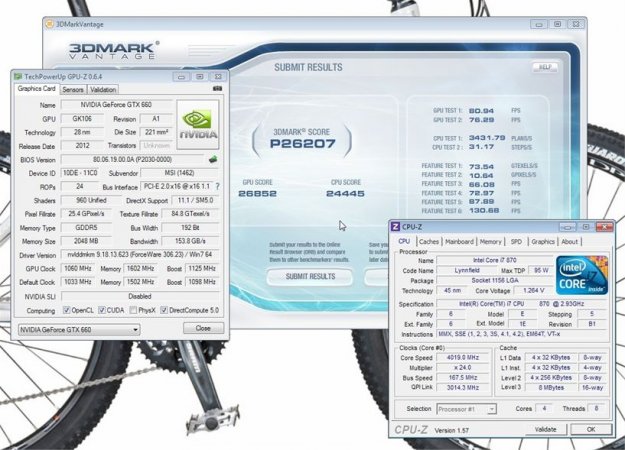
Task: Click the Bandwidth 153.8 GB/s value
Action: tap(191, 241)
